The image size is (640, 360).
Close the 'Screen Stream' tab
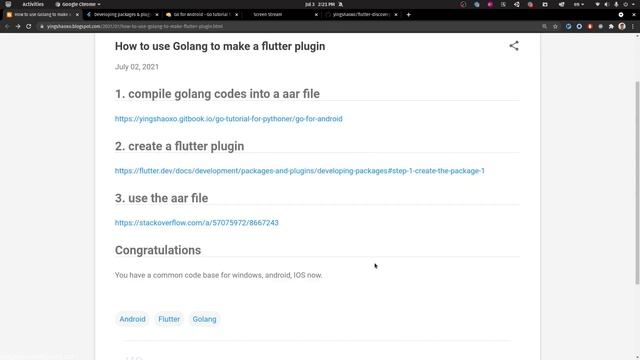[316, 14]
